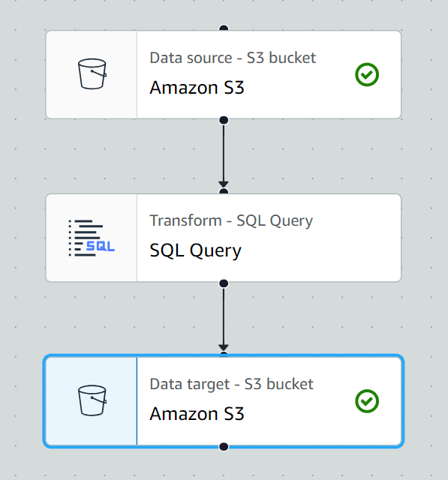Click the "Data target - S3 bucket" heading text
This screenshot has width=448, height=480.
(231, 384)
